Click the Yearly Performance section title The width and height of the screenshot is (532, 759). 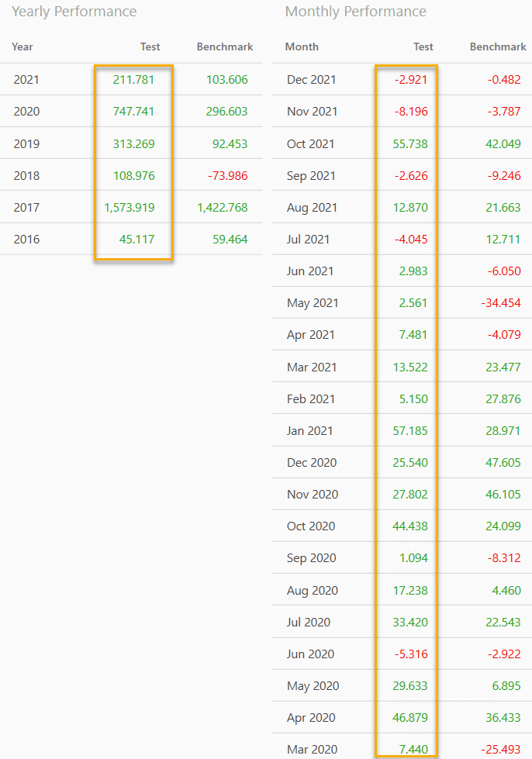tap(74, 12)
